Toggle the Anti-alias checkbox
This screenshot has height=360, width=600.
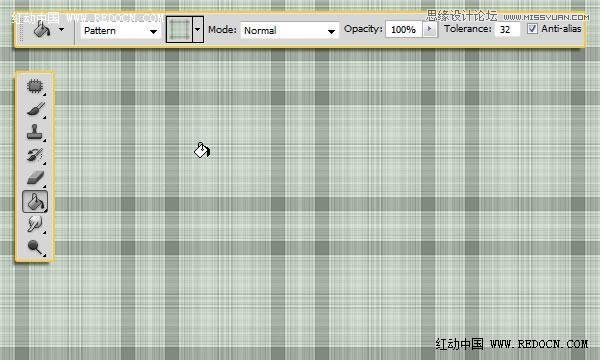click(532, 29)
